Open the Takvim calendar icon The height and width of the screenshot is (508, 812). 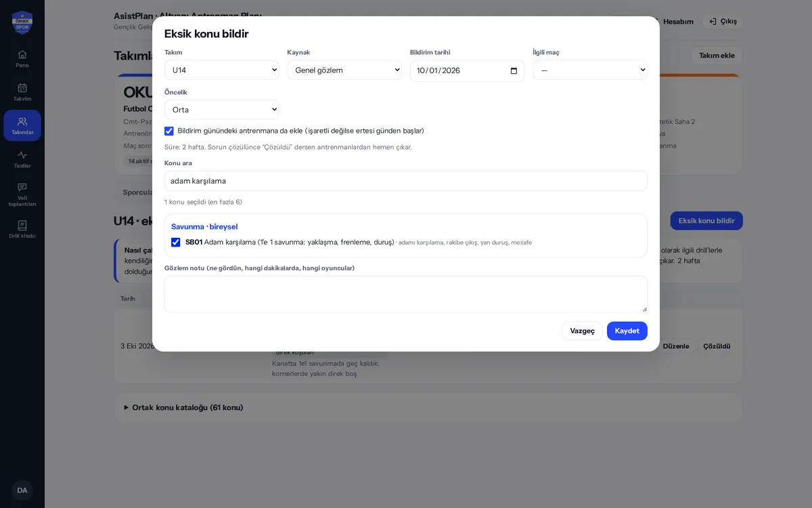[x=22, y=87]
